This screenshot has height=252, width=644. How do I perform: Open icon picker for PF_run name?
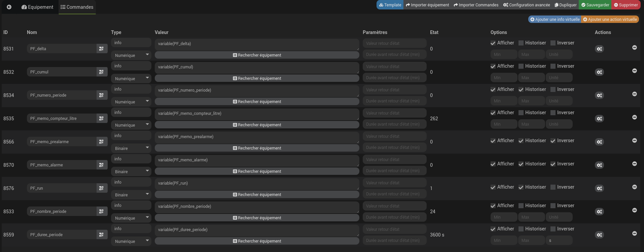tap(101, 188)
